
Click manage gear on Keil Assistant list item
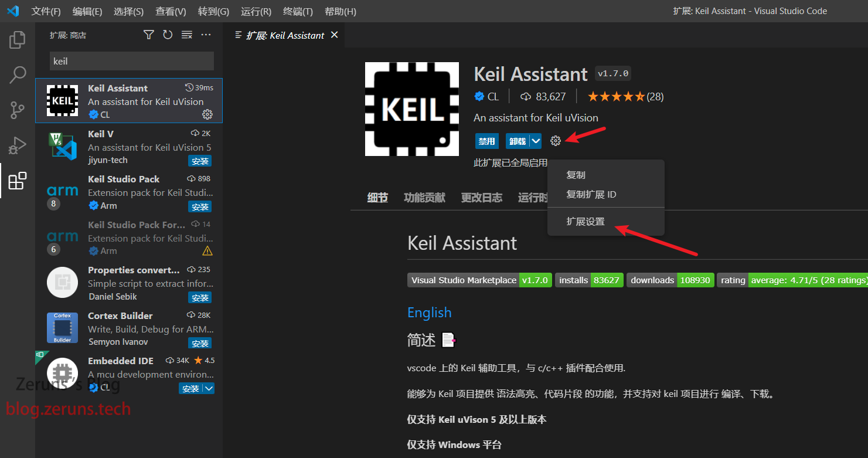(x=207, y=114)
